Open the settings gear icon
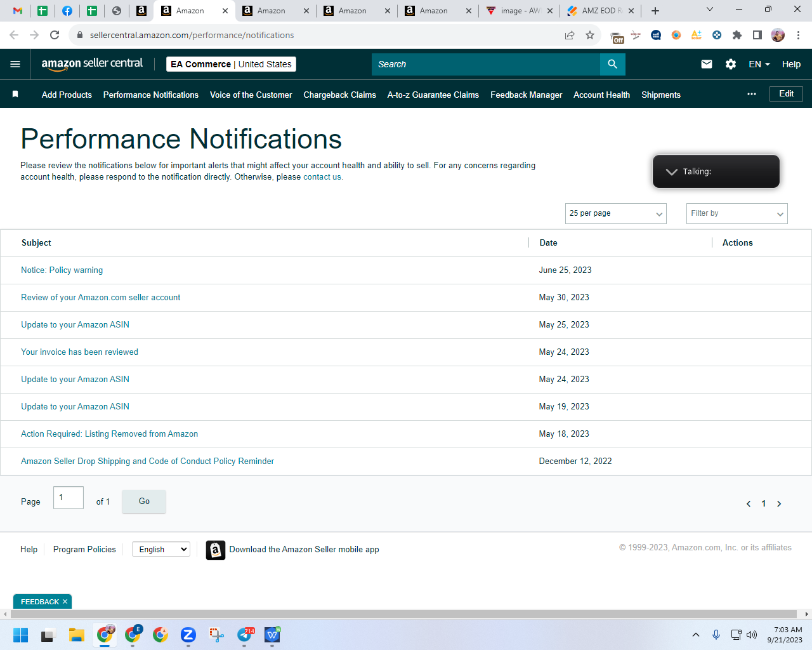Image resolution: width=812 pixels, height=650 pixels. [x=731, y=64]
